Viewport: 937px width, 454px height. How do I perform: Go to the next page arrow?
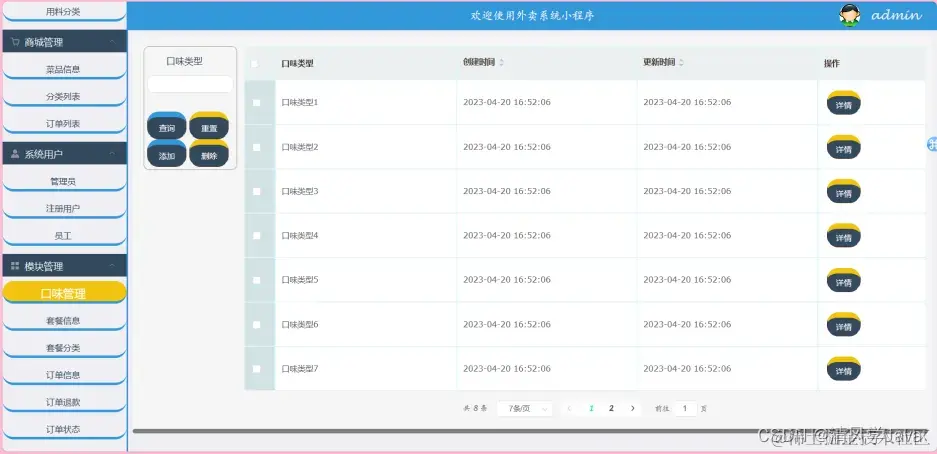(632, 409)
